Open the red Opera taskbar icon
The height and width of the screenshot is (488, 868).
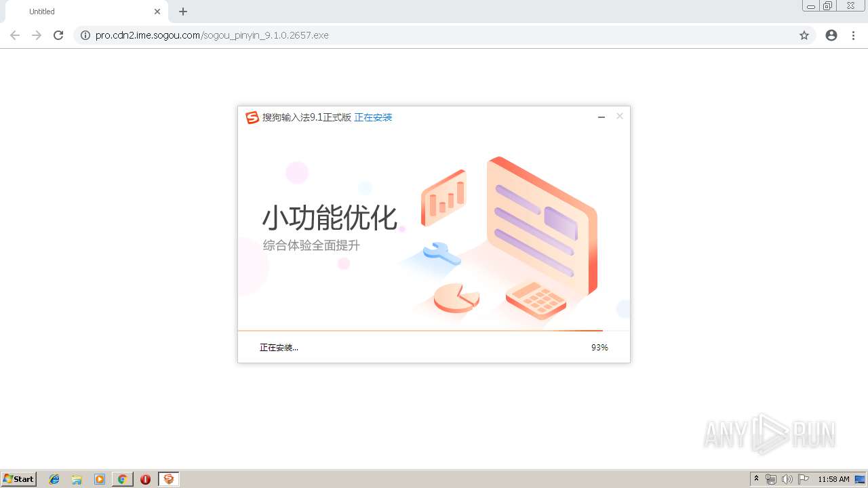click(x=145, y=479)
